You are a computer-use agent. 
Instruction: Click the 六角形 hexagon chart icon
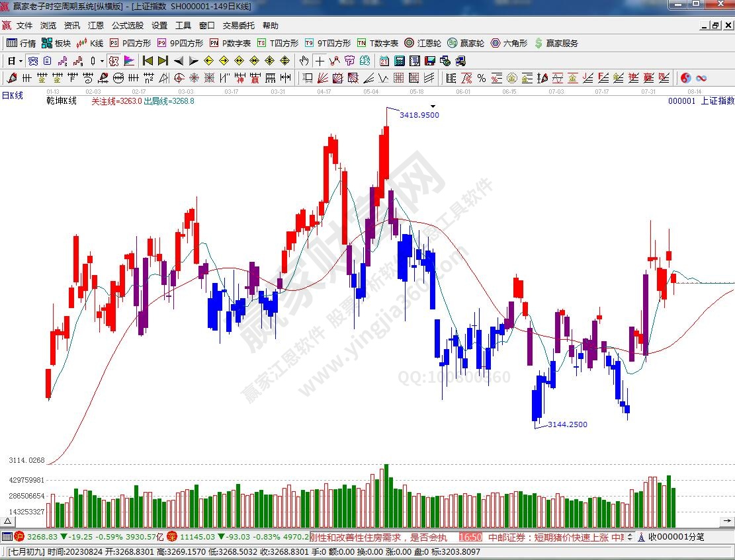pyautogui.click(x=509, y=43)
